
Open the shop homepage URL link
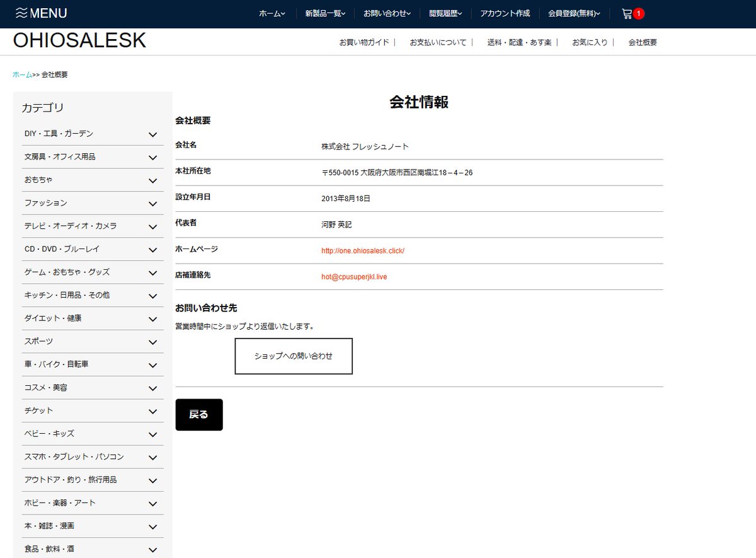pos(364,250)
